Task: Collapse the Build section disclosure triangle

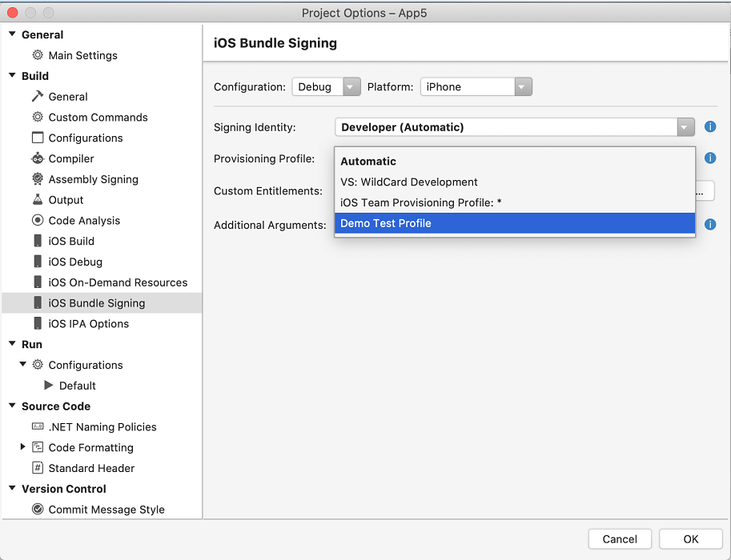Action: tap(10, 75)
